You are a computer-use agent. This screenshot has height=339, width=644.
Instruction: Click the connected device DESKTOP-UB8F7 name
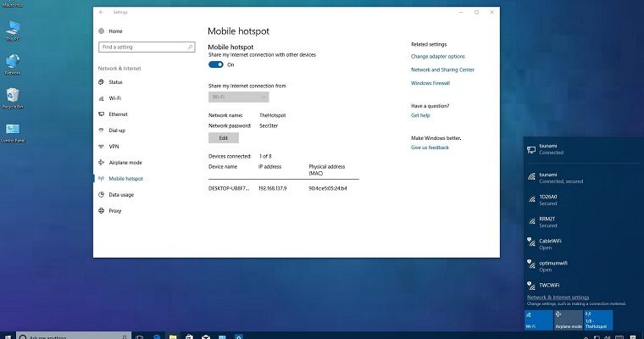point(229,189)
